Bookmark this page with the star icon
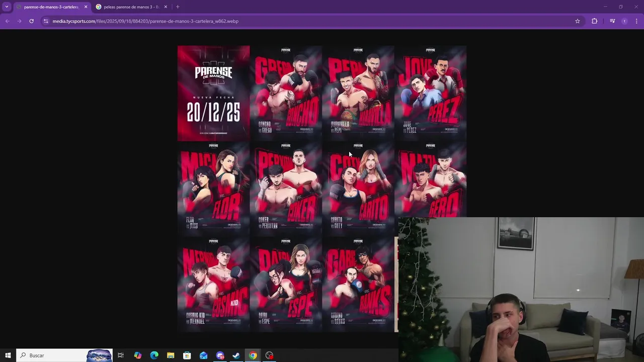Image resolution: width=644 pixels, height=362 pixels. click(x=578, y=21)
